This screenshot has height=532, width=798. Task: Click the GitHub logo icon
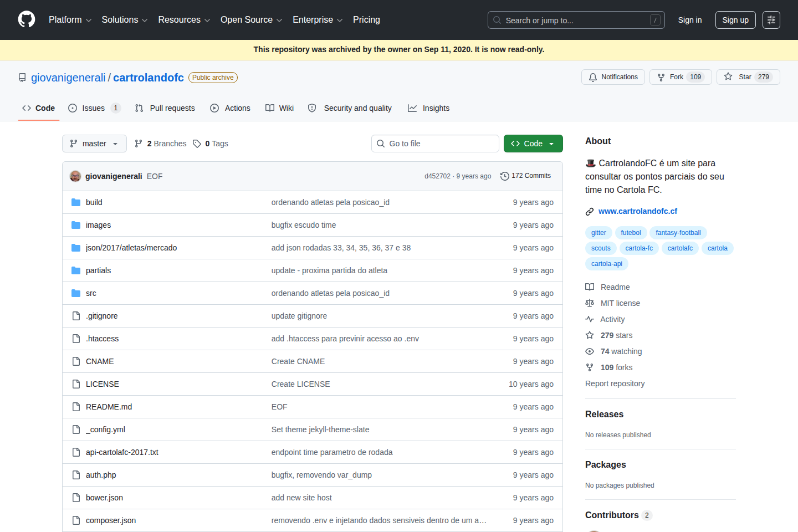point(27,20)
